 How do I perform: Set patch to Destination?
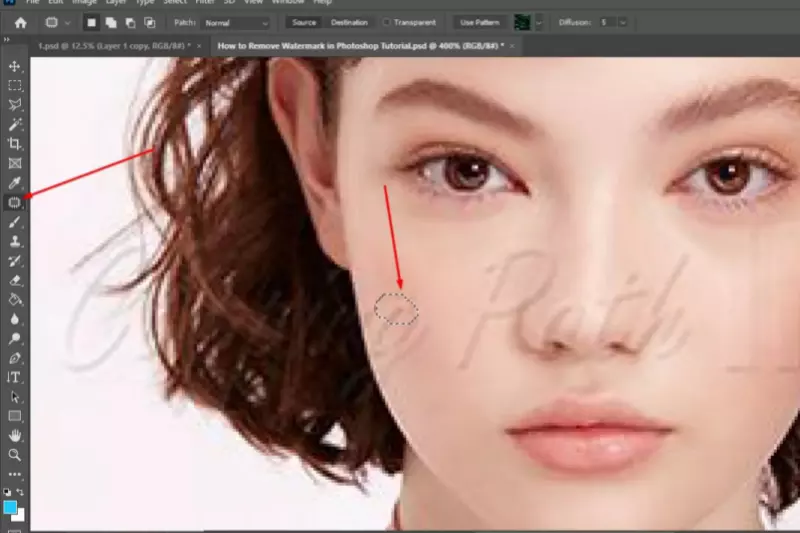pos(349,22)
